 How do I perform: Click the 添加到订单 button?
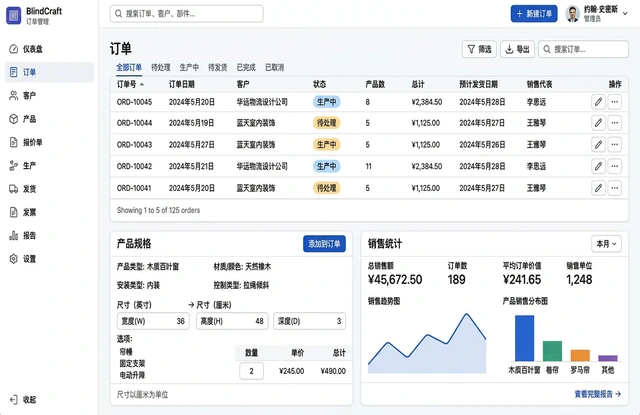click(324, 244)
